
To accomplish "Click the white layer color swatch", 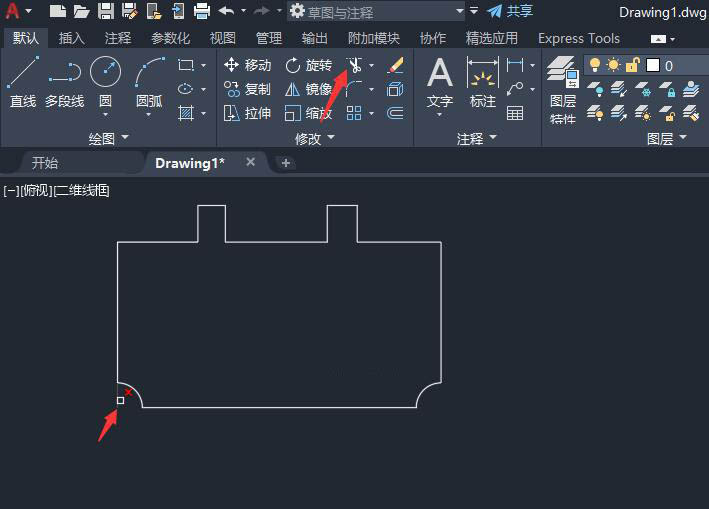I will click(x=652, y=65).
